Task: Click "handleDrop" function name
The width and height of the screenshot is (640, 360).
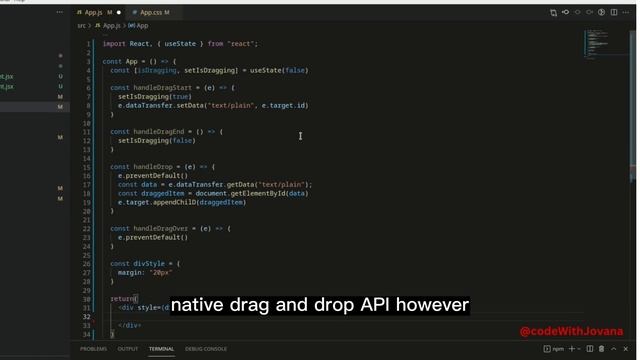Action: click(153, 167)
